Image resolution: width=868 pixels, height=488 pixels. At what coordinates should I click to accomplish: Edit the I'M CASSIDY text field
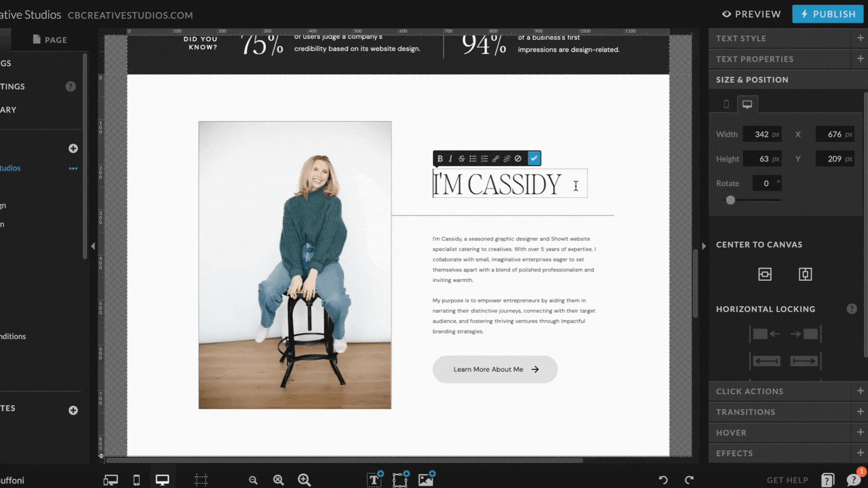point(508,184)
